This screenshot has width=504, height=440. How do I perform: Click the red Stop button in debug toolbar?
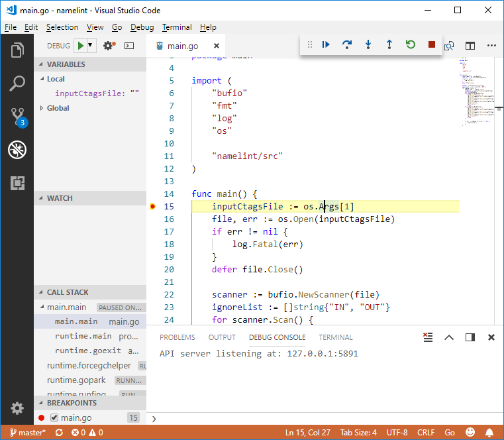tap(432, 44)
